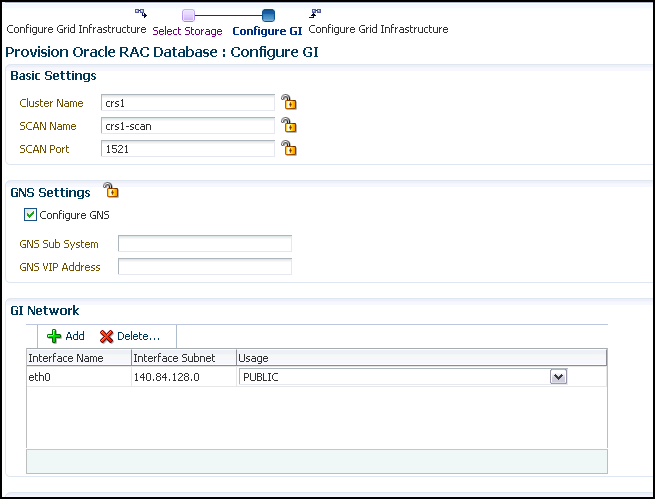Screen dimensions: 655x499
Task: Focus the SCAN Name input field
Action: pos(188,126)
